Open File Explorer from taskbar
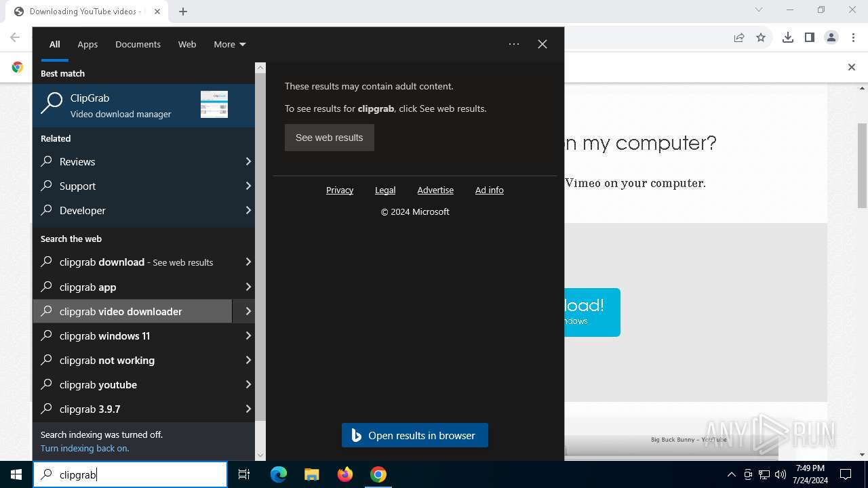Screen dimensions: 868x488 click(x=311, y=474)
